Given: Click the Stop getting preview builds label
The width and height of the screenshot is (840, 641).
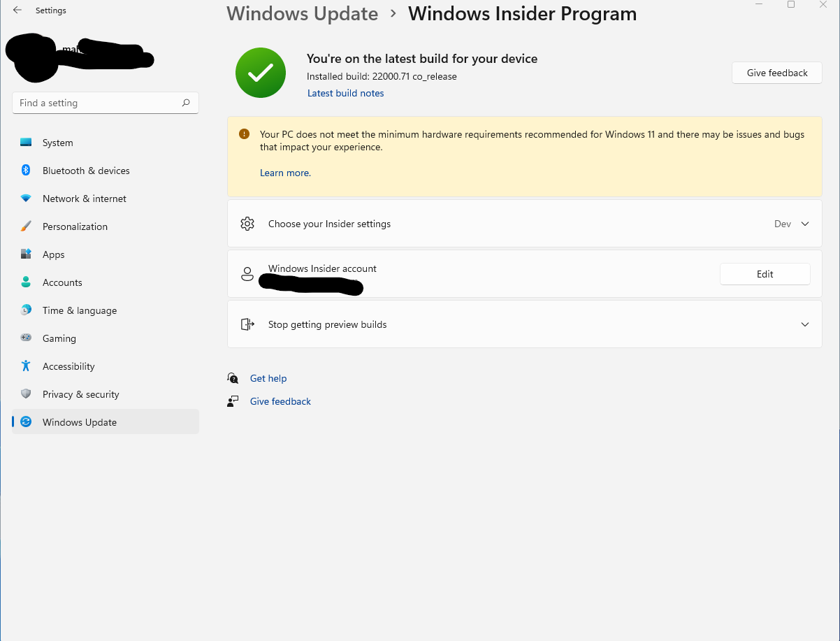Looking at the screenshot, I should tap(327, 324).
